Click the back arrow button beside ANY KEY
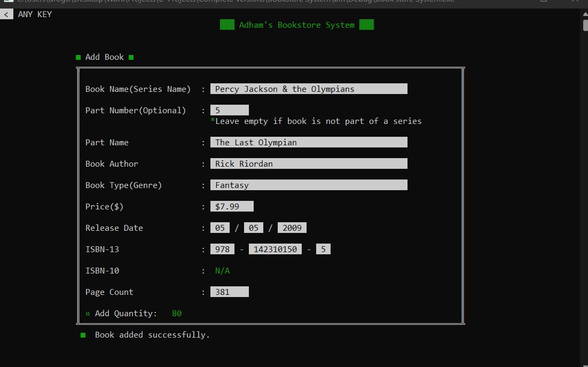This screenshot has width=588, height=367. pyautogui.click(x=6, y=14)
